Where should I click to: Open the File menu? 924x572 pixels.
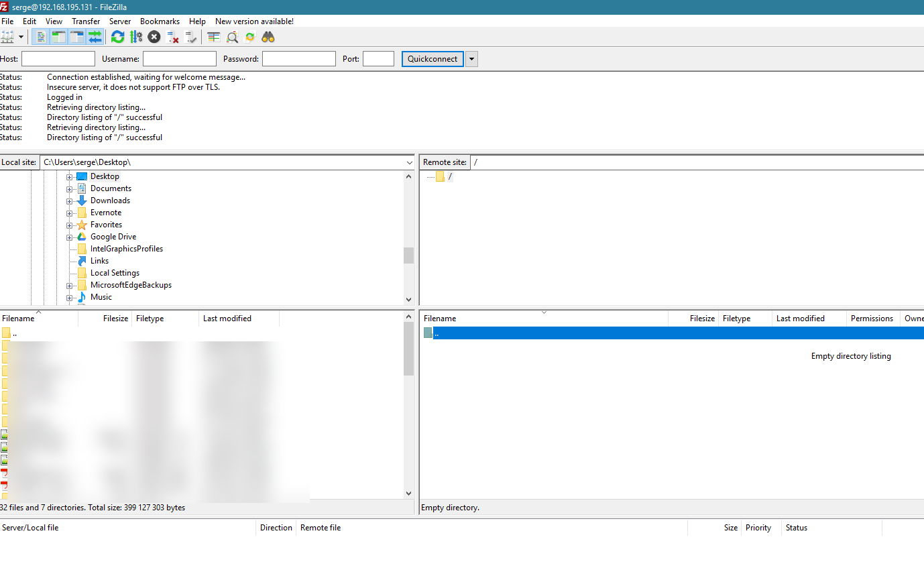coord(7,21)
